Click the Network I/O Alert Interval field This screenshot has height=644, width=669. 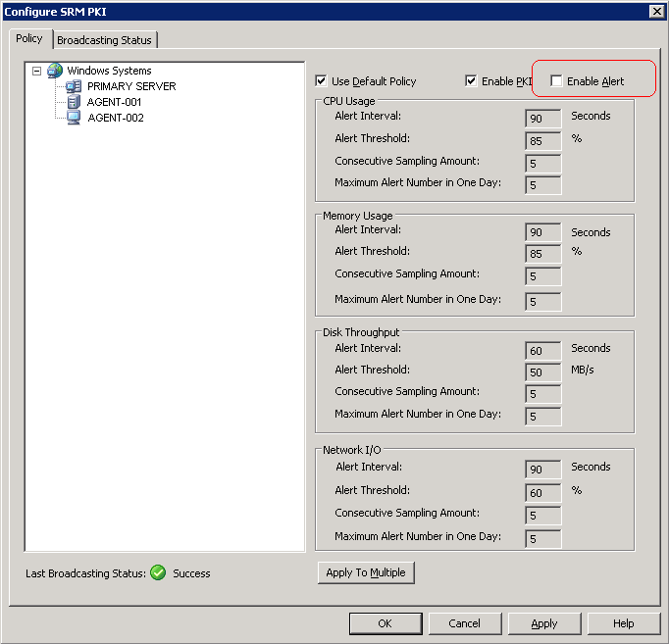click(x=543, y=469)
